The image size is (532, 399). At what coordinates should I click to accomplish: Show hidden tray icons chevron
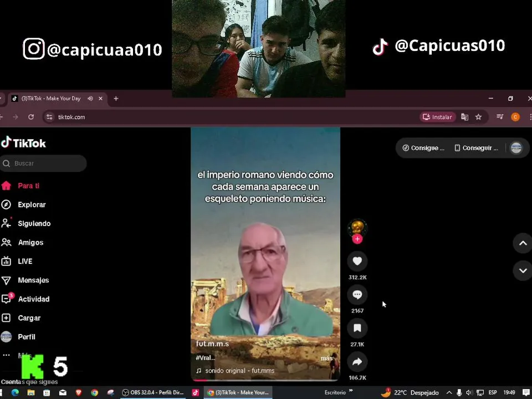pos(449,392)
